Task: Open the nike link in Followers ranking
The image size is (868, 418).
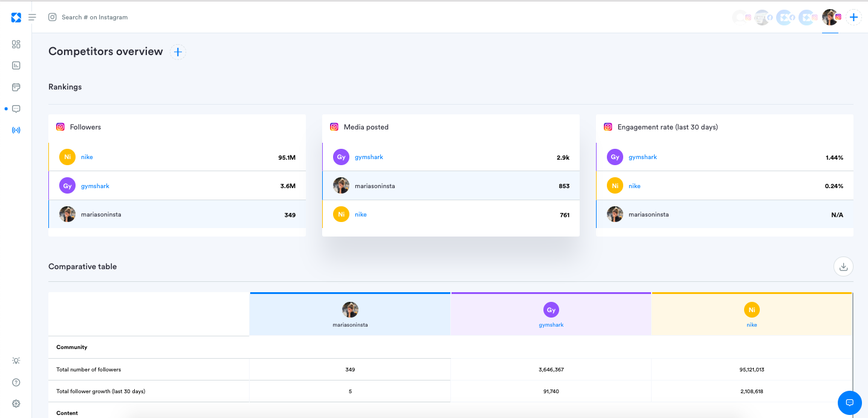Action: point(87,157)
